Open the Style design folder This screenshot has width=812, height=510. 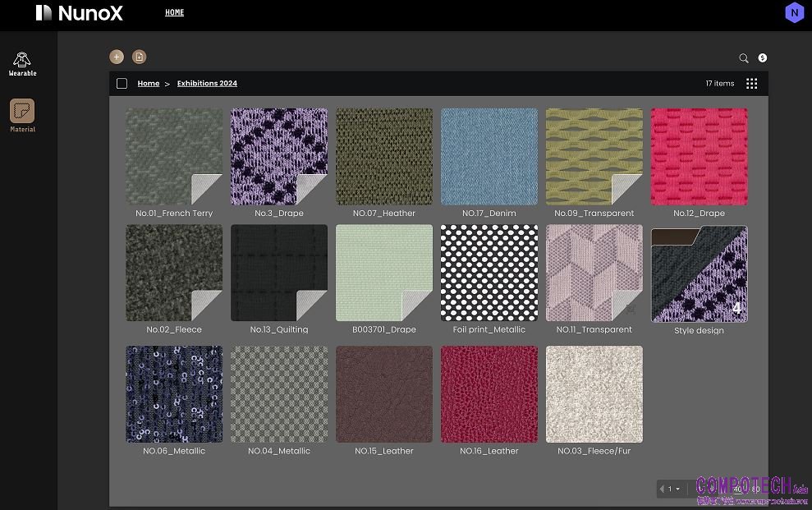pyautogui.click(x=699, y=274)
